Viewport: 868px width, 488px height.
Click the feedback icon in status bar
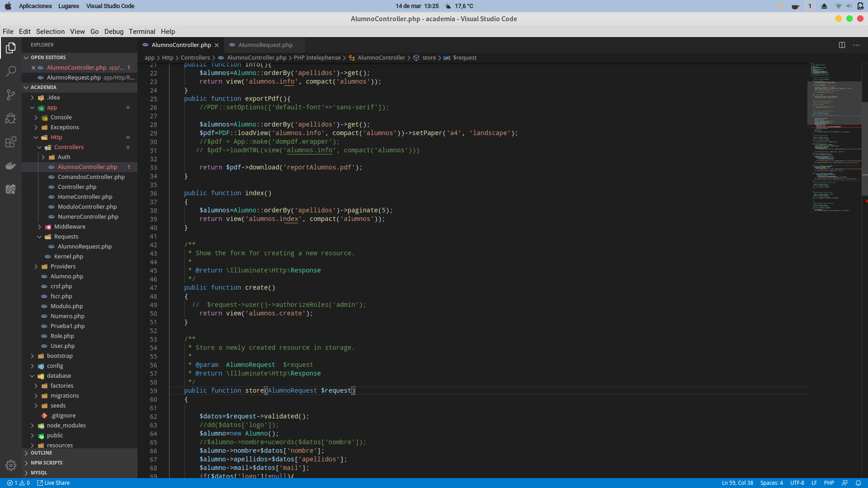pos(844,483)
